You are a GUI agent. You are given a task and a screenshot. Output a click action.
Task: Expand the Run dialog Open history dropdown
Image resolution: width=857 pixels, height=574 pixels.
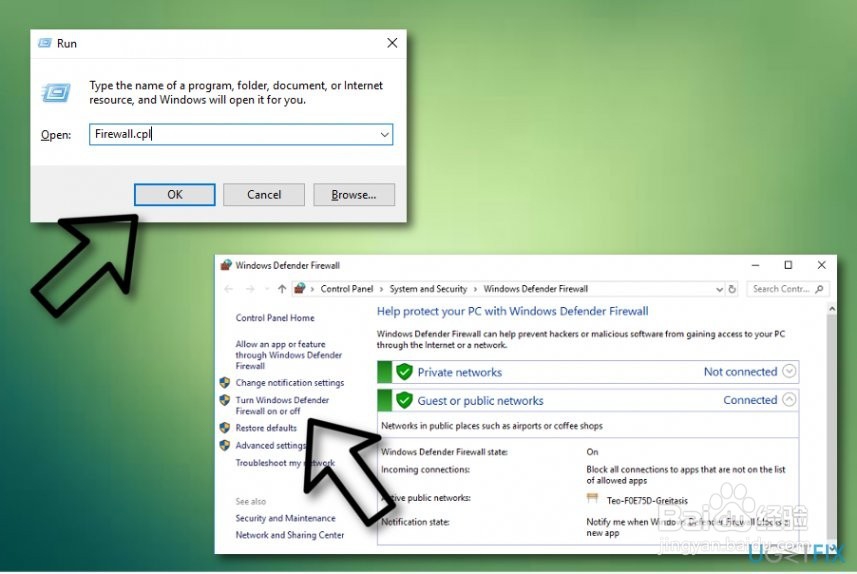[384, 134]
